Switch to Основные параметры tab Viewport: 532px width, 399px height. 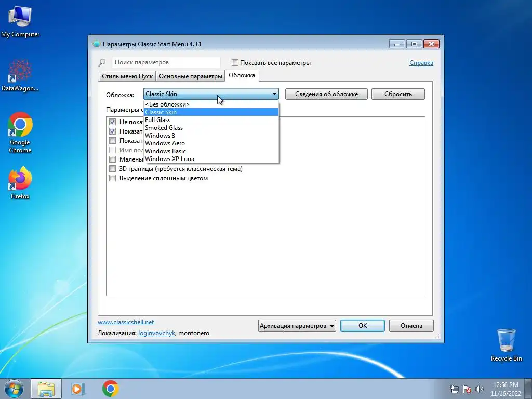pos(190,76)
